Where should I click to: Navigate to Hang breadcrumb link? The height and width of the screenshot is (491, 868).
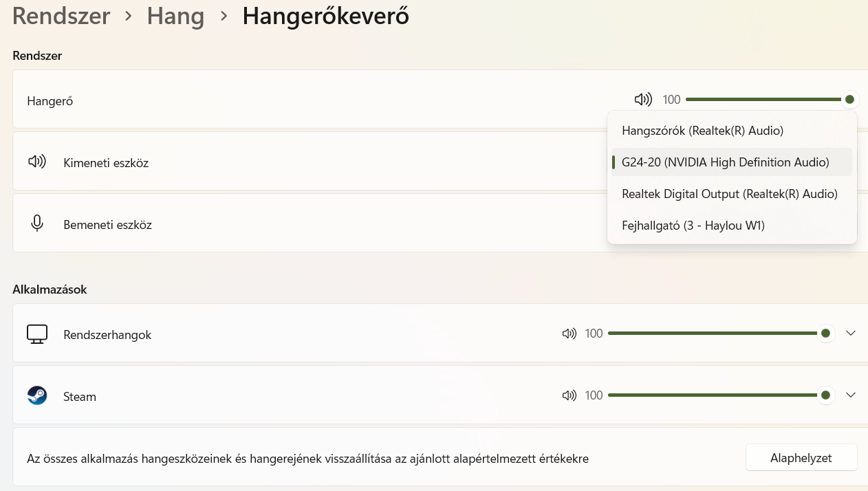pos(175,16)
